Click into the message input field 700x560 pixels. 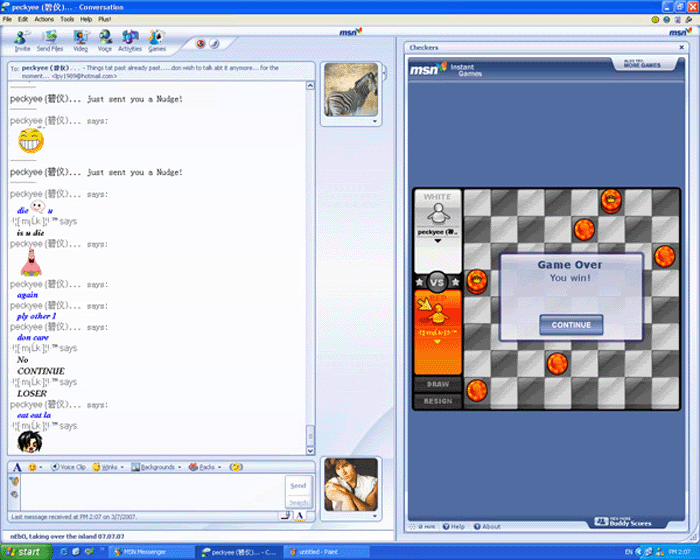[152, 492]
